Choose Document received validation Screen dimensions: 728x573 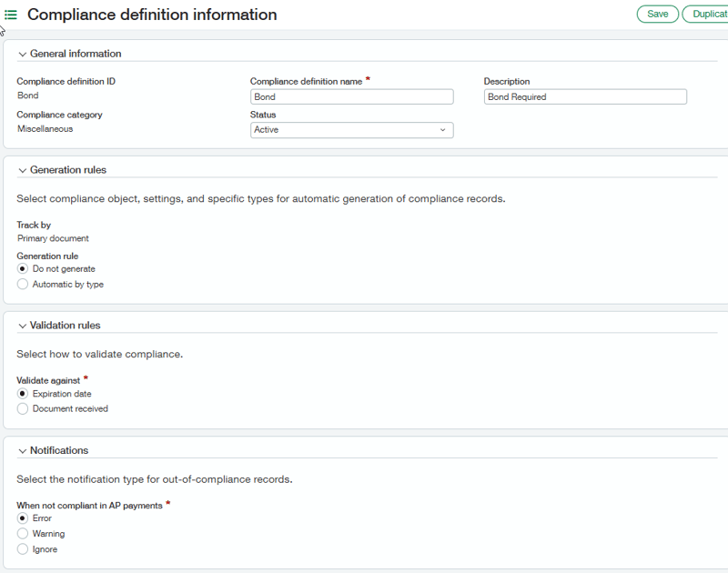(23, 409)
